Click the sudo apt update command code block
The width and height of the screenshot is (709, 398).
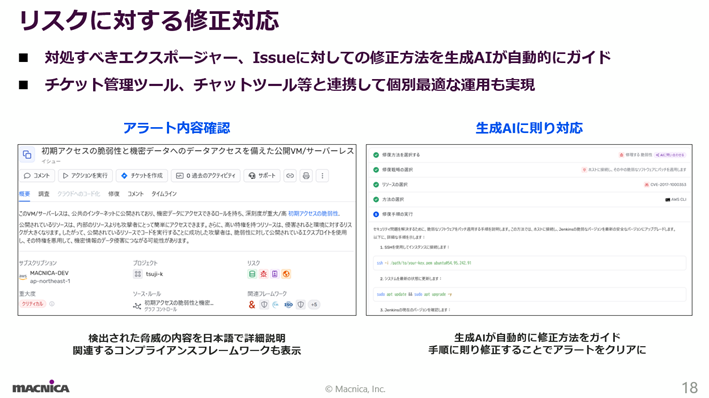pos(529,294)
